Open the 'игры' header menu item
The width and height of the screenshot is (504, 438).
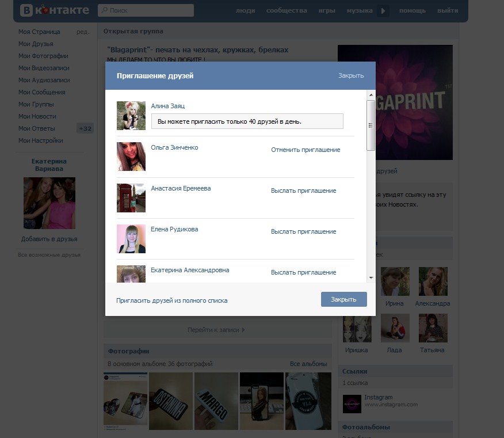[327, 10]
